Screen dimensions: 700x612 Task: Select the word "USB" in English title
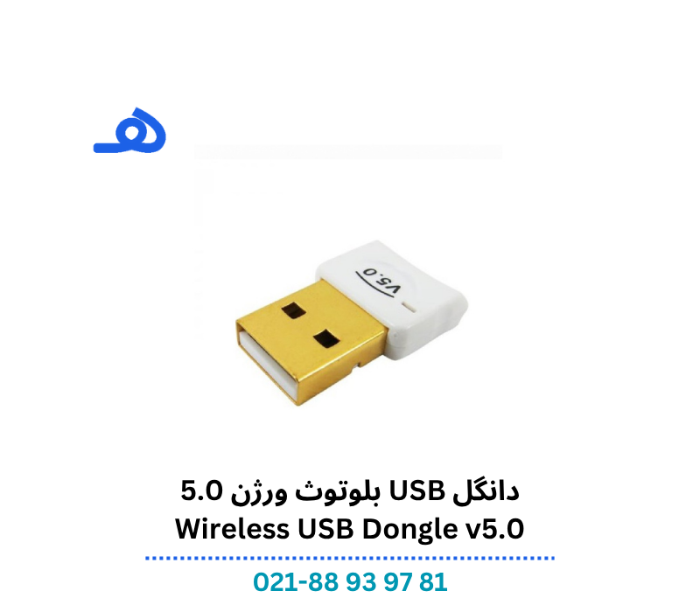[x=325, y=529]
